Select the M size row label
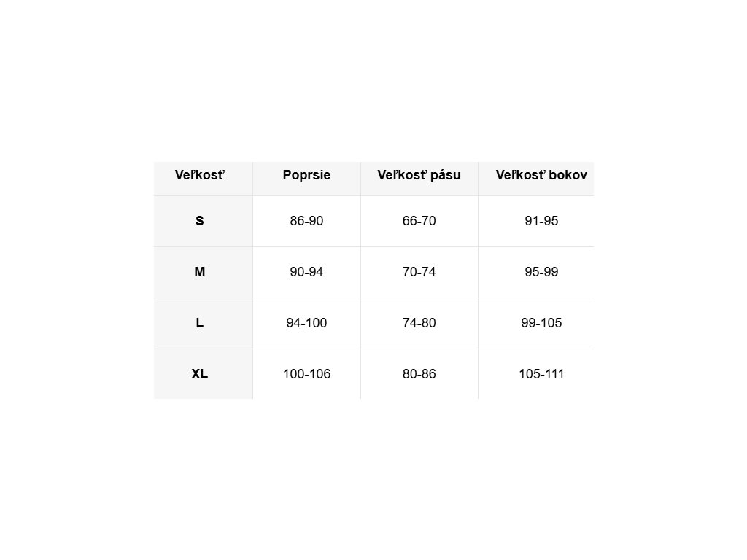747x560 pixels. pos(200,272)
